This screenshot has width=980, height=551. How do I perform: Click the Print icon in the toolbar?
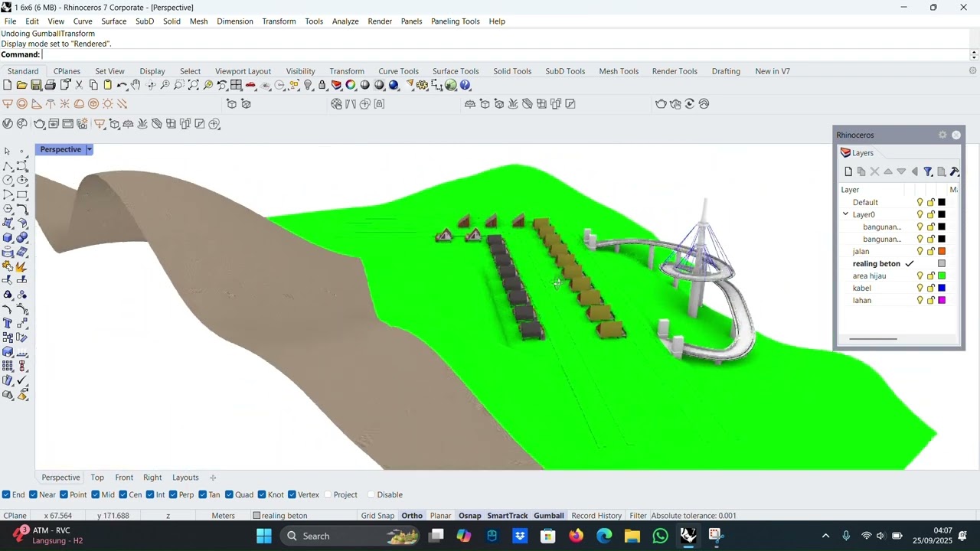point(51,85)
